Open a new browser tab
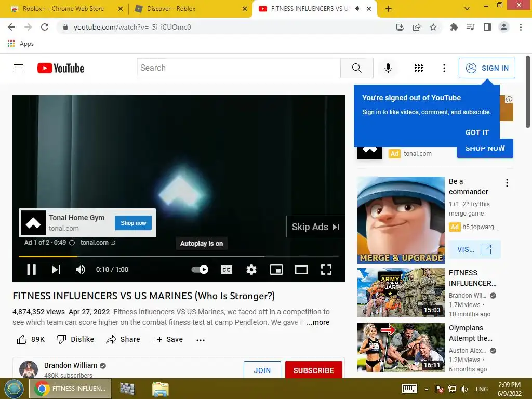The image size is (532, 399). (389, 9)
